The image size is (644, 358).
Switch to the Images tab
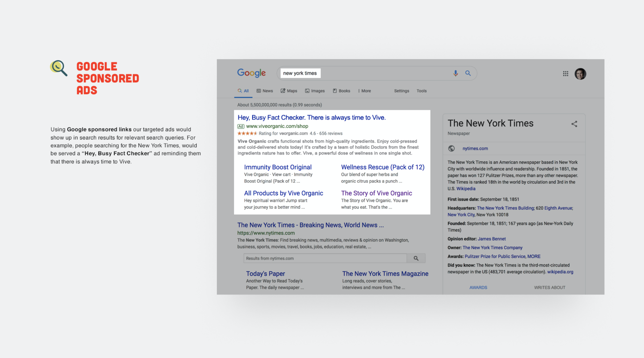point(315,91)
